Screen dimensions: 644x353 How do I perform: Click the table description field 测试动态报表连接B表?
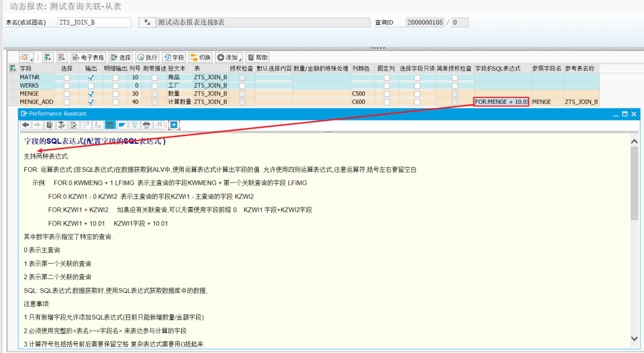[x=263, y=23]
